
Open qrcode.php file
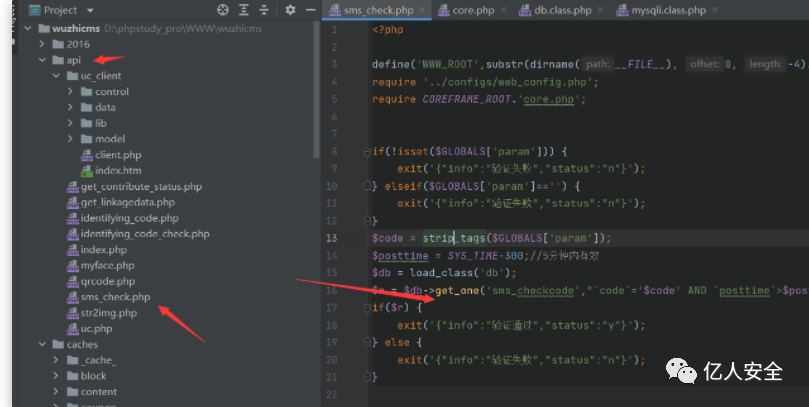(x=108, y=281)
